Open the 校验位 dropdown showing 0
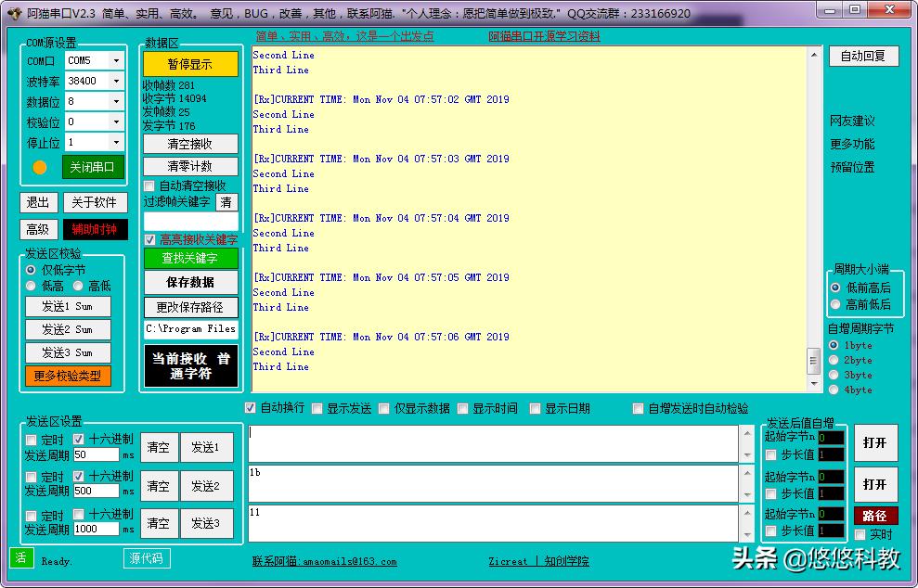Image resolution: width=918 pixels, height=588 pixels. (x=117, y=121)
